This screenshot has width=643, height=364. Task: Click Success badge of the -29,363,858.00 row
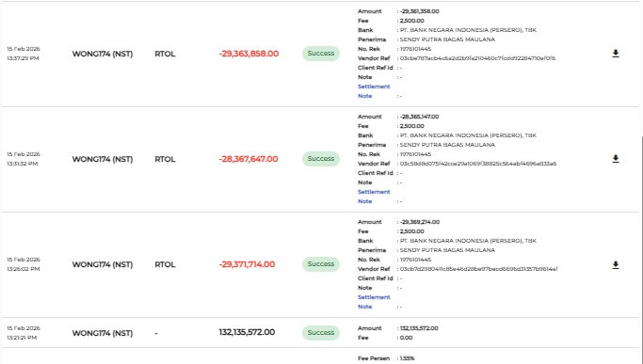321,54
